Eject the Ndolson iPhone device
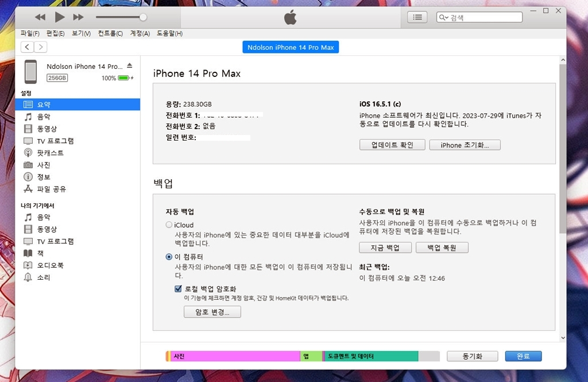The image size is (588, 382). tap(130, 65)
